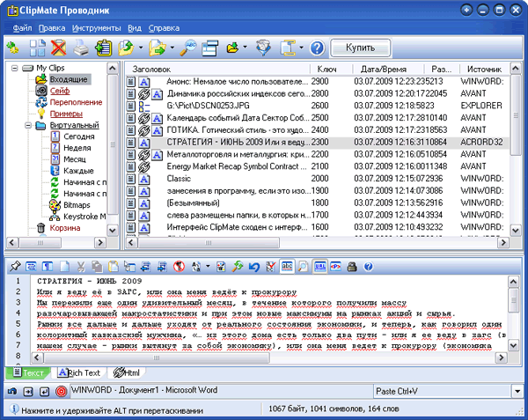Toggle the return-arrow icon in bottom bar
The image size is (528, 420).
click(45, 391)
